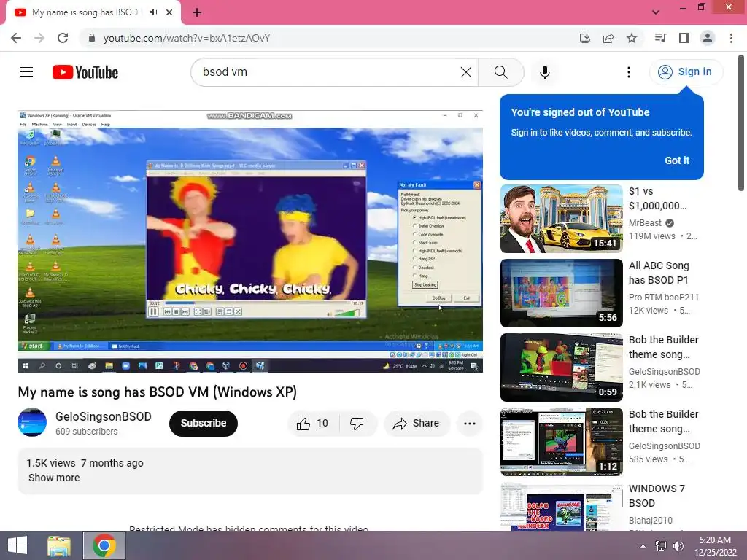747x560 pixels.
Task: Click the install/download icon in address bar
Action: click(585, 38)
